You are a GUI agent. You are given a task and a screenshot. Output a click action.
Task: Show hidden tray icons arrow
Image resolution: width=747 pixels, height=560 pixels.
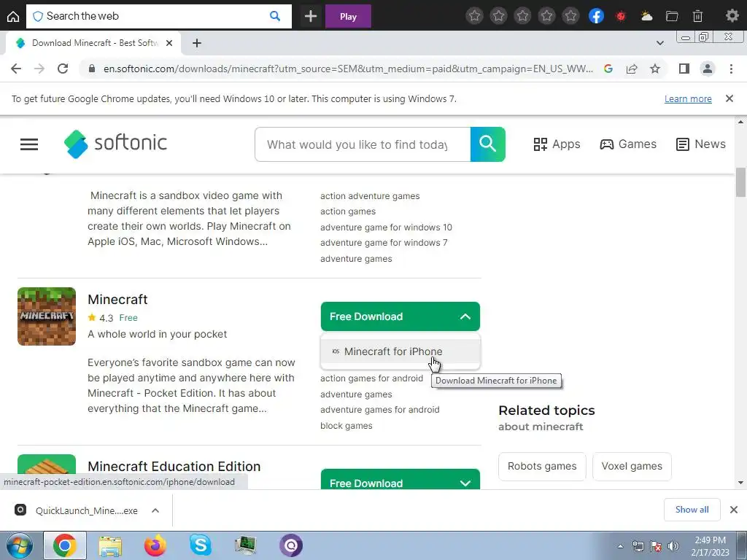coord(620,546)
